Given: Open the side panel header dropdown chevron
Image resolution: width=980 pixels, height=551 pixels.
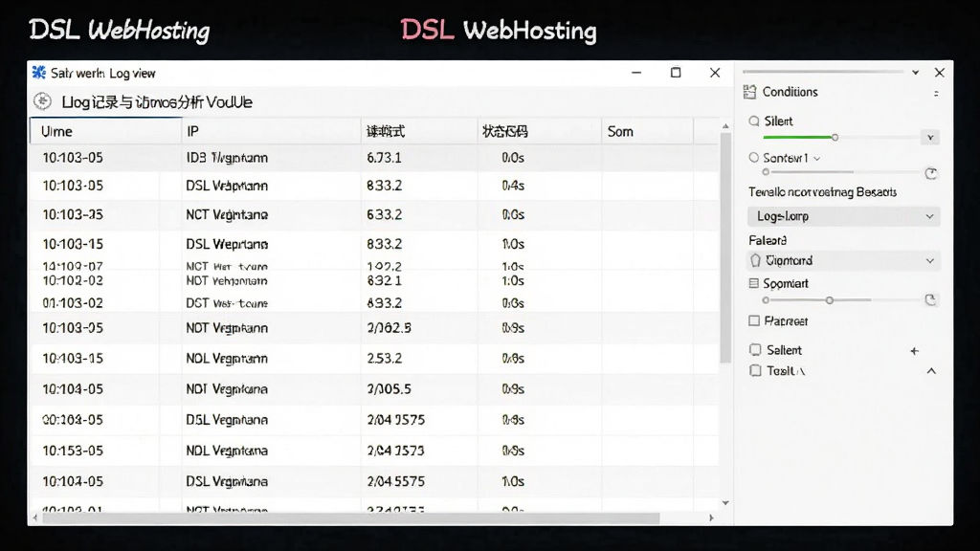Looking at the screenshot, I should 916,73.
